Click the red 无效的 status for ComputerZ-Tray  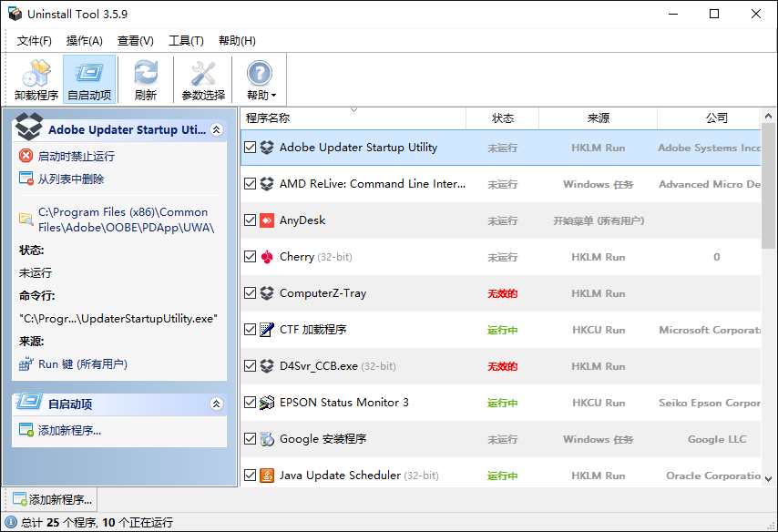point(503,294)
